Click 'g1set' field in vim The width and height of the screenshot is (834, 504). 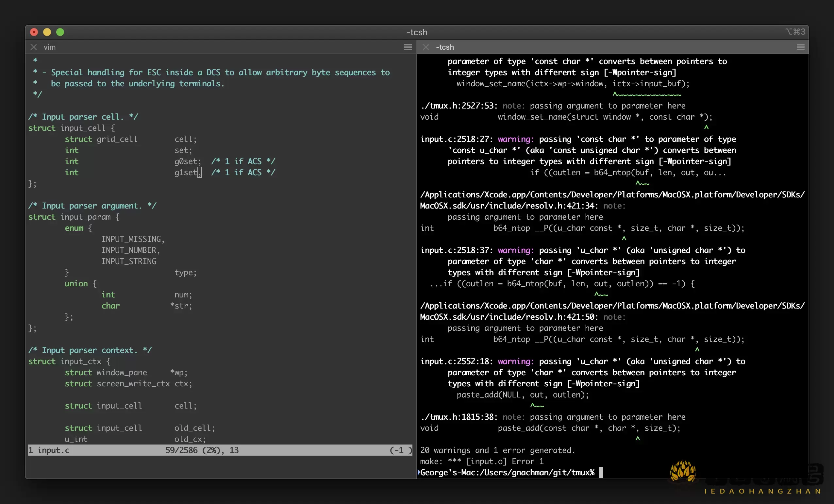[x=186, y=172]
